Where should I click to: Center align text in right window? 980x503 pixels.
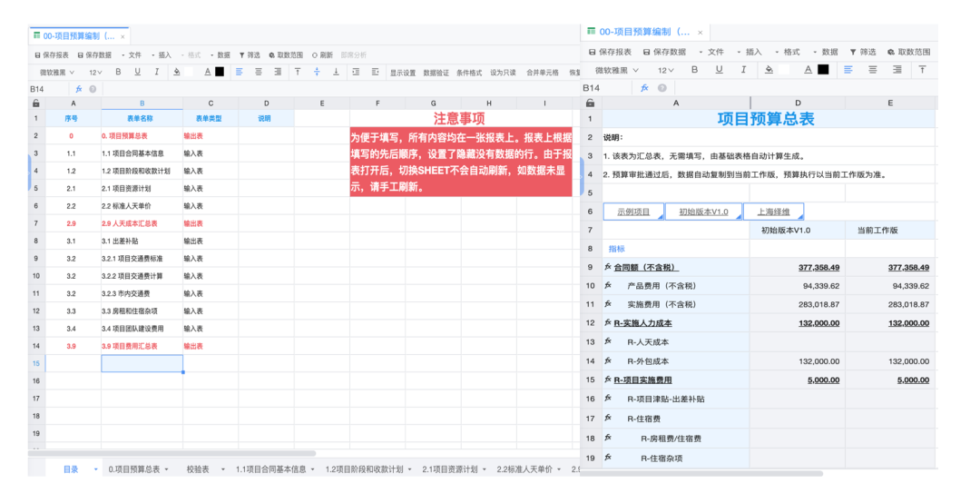(873, 70)
